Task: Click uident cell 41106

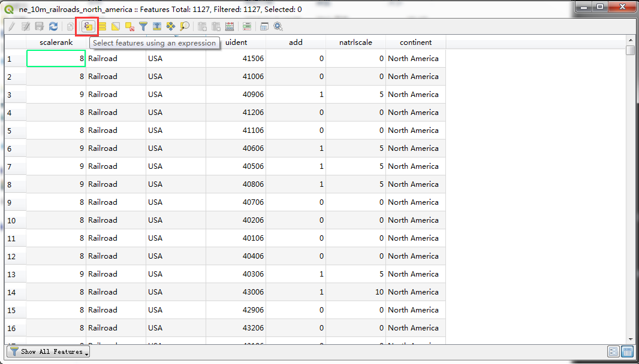Action: [x=236, y=131]
